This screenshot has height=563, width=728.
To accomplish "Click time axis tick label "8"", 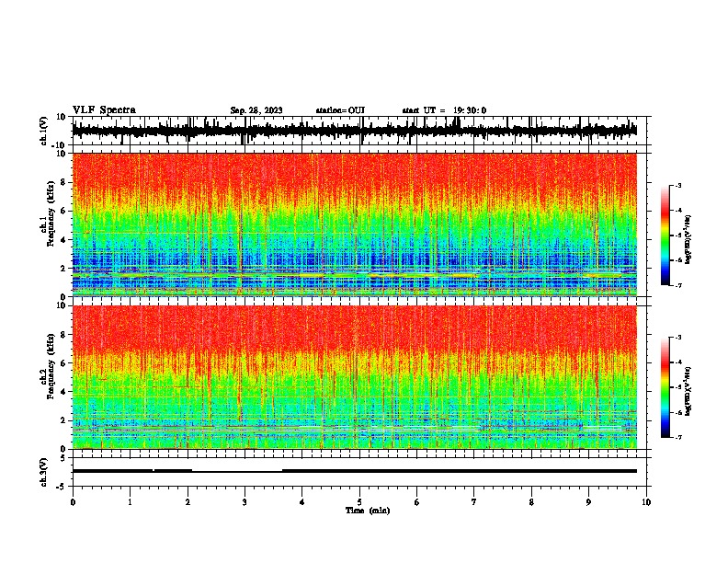I will [x=531, y=502].
